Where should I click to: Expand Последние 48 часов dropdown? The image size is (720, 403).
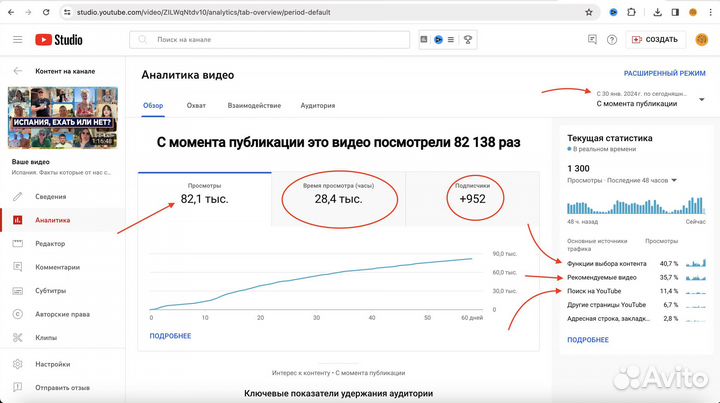(674, 180)
